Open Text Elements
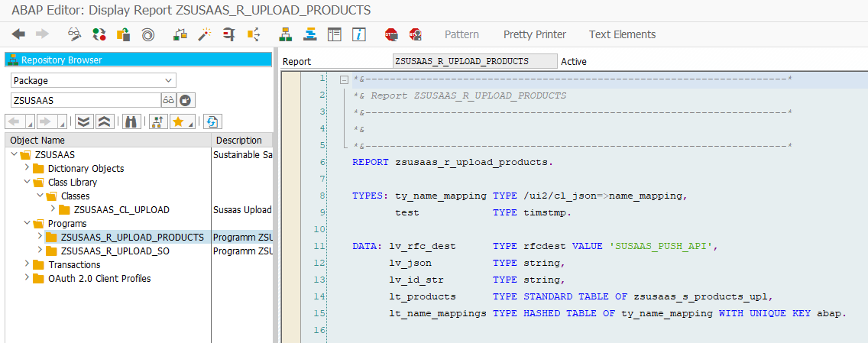The height and width of the screenshot is (343, 868). 622,34
